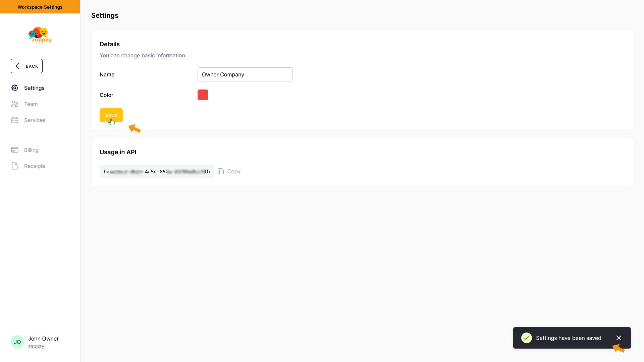The height and width of the screenshot is (362, 644).
Task: Click the Services drive icon
Action: point(15,120)
